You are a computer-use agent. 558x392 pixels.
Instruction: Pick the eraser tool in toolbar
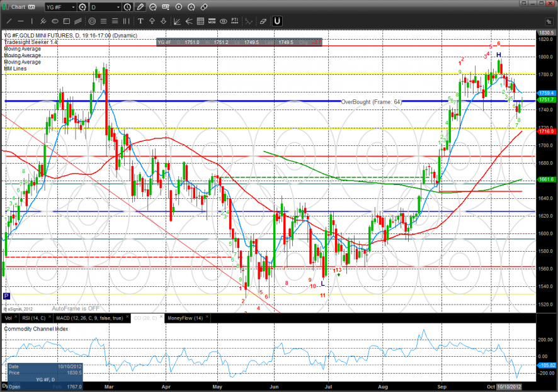263,21
